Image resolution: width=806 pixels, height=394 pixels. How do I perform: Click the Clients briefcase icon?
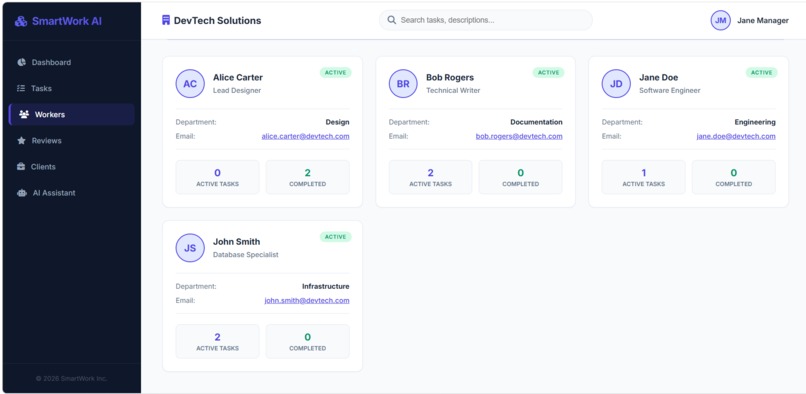21,167
